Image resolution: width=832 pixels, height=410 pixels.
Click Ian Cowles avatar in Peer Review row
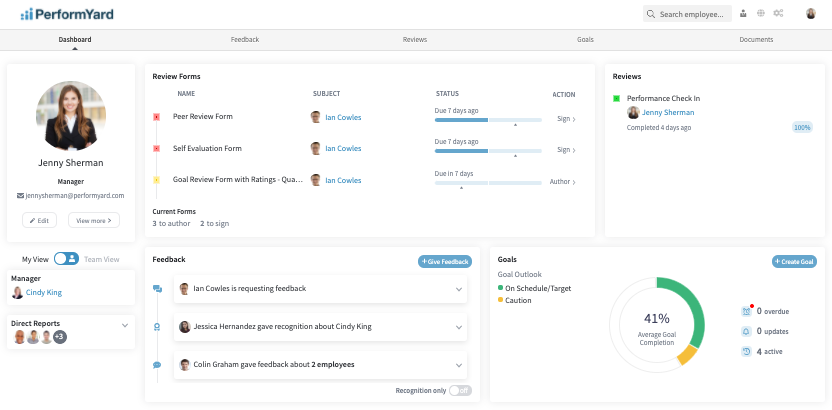[x=316, y=117]
